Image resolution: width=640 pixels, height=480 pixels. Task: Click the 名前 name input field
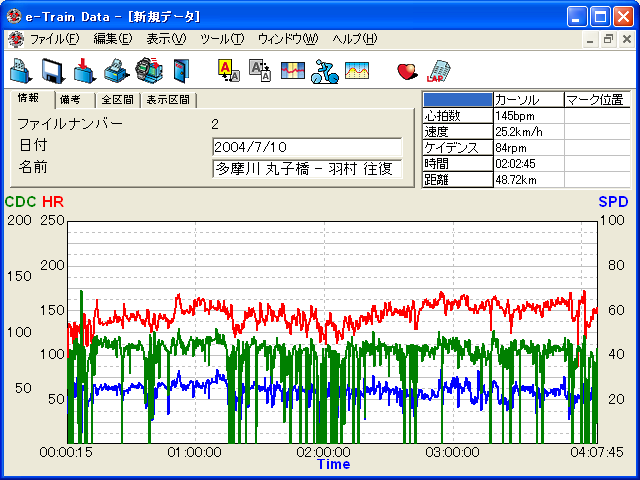[307, 169]
